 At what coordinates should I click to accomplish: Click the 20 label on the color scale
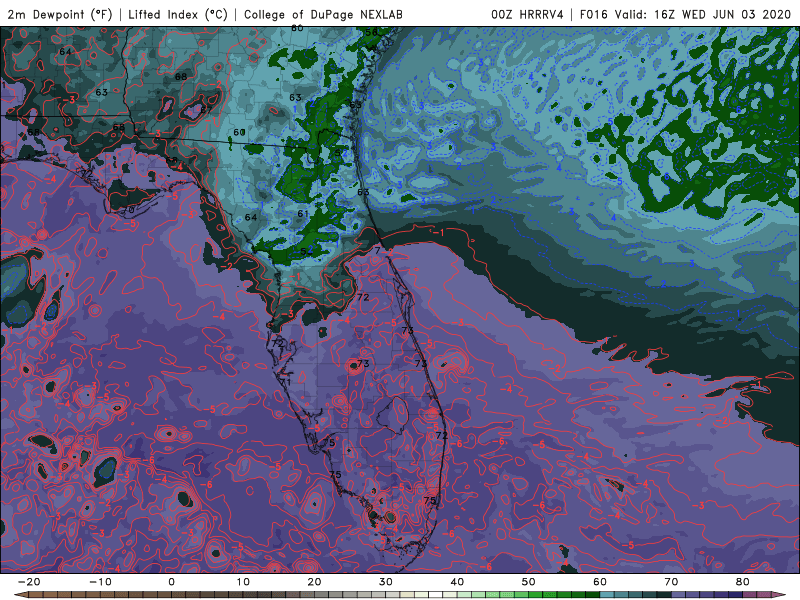pos(314,582)
